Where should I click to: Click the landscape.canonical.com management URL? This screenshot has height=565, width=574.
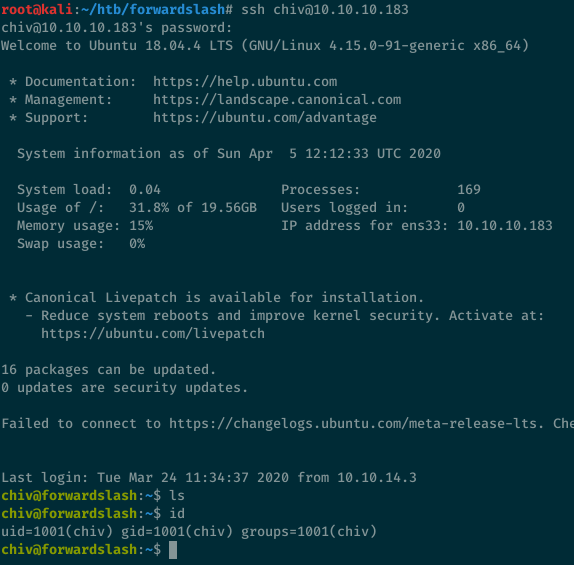277,100
